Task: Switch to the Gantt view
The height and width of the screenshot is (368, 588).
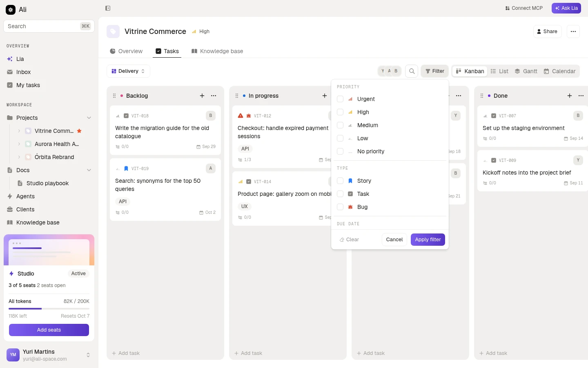Action: (526, 71)
